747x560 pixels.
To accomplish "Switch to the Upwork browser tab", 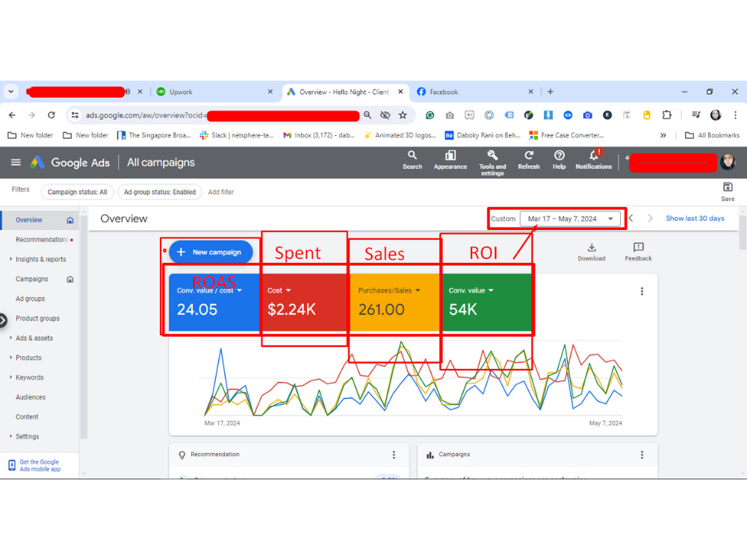I will [x=214, y=92].
